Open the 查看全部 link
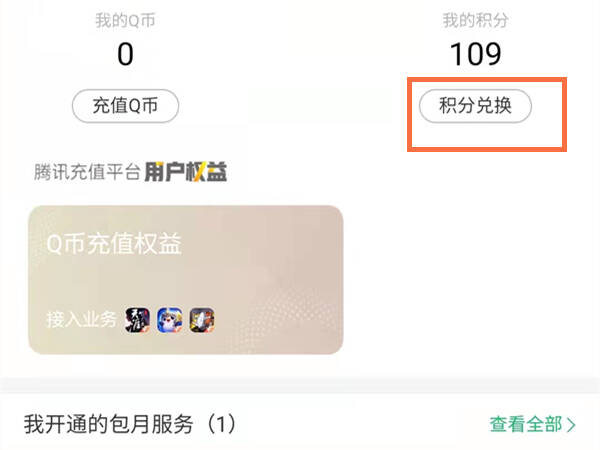This screenshot has height=450, width=600. tap(532, 425)
